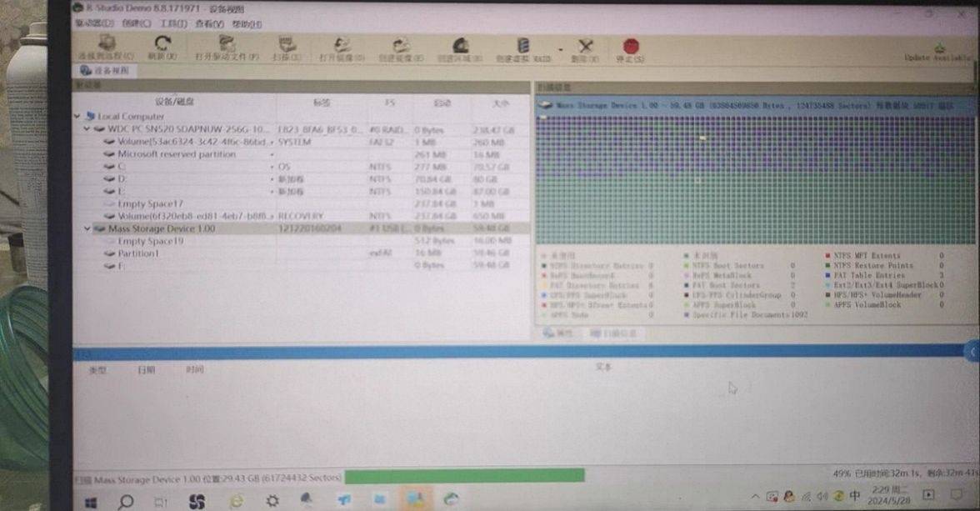Screen dimensions: 980x511
Task: Open the Drive menu
Action: pos(95,23)
